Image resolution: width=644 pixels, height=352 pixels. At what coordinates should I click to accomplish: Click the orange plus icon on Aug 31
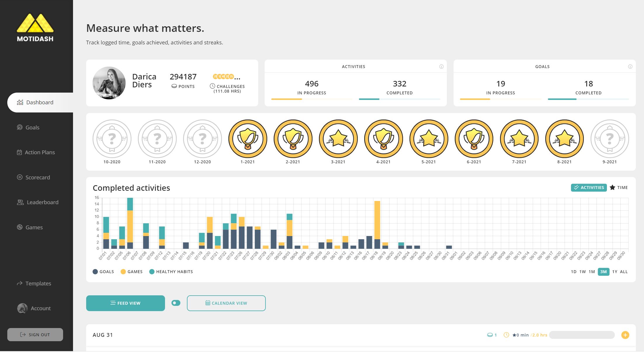625,335
